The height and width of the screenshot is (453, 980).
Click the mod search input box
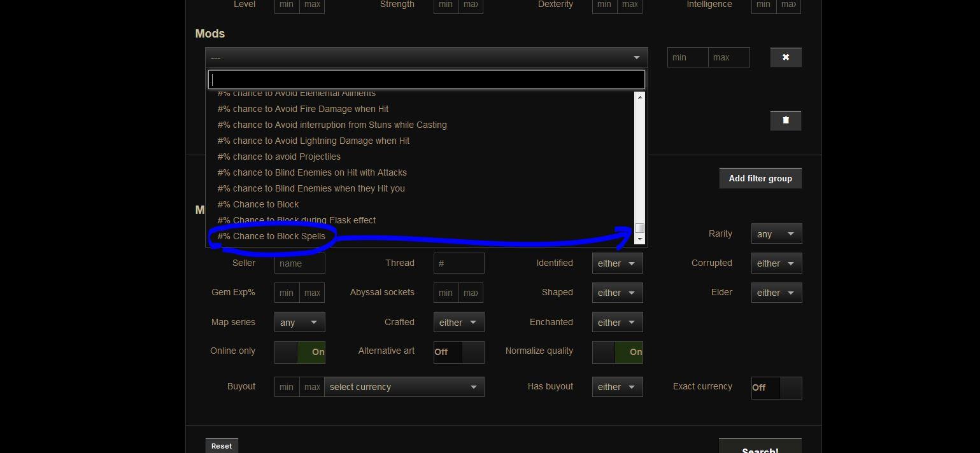pyautogui.click(x=426, y=79)
